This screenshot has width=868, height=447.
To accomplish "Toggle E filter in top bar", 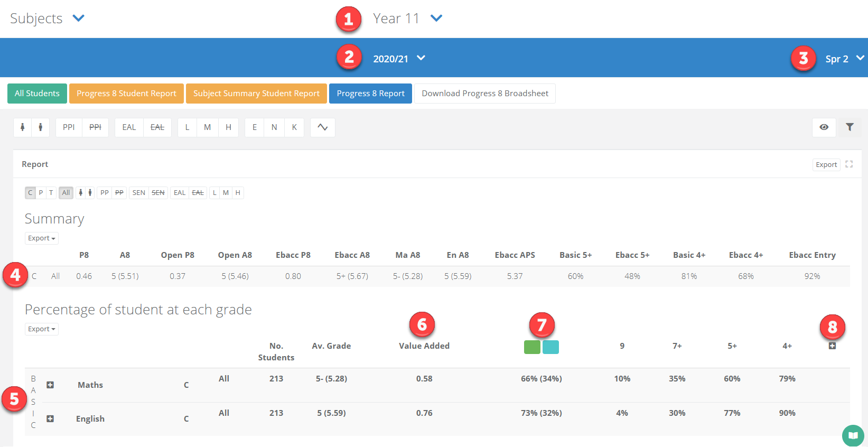I will pos(255,127).
